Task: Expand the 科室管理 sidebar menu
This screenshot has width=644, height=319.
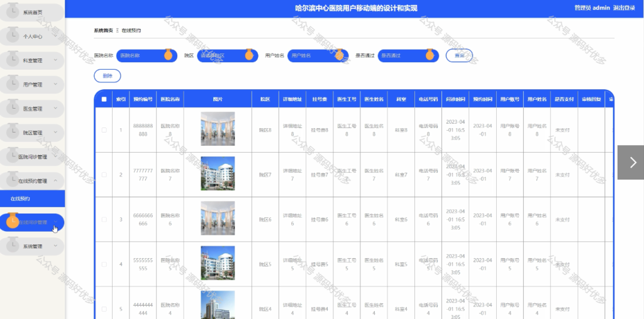Action: click(x=32, y=61)
